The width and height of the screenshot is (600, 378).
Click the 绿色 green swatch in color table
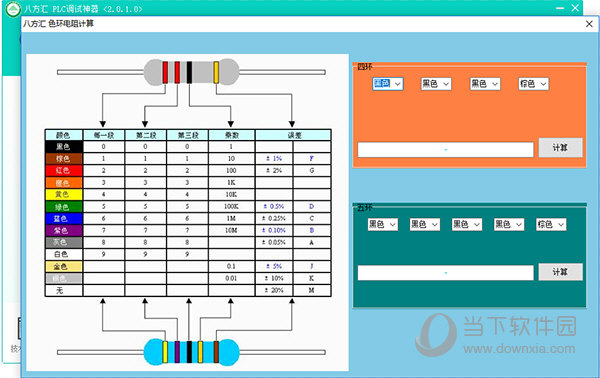tap(64, 207)
